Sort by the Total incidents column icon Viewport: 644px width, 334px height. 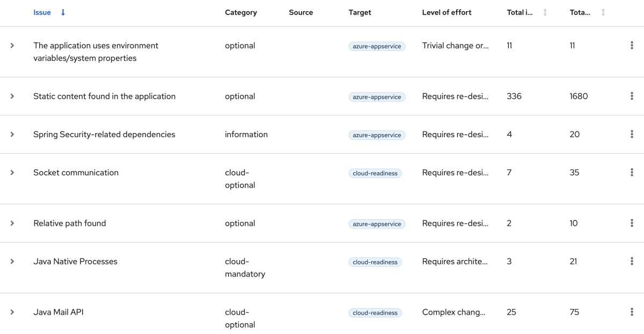click(x=545, y=12)
